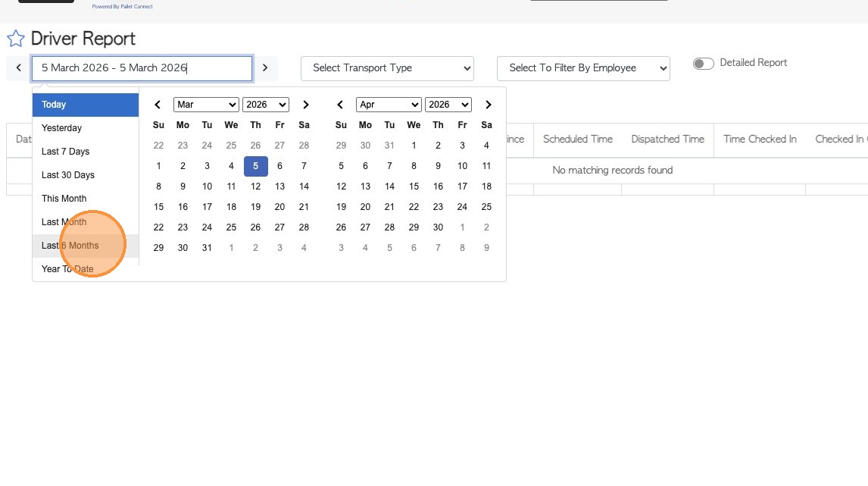Select the Yesterday preset range
Image resolution: width=868 pixels, height=486 pixels.
pyautogui.click(x=86, y=128)
